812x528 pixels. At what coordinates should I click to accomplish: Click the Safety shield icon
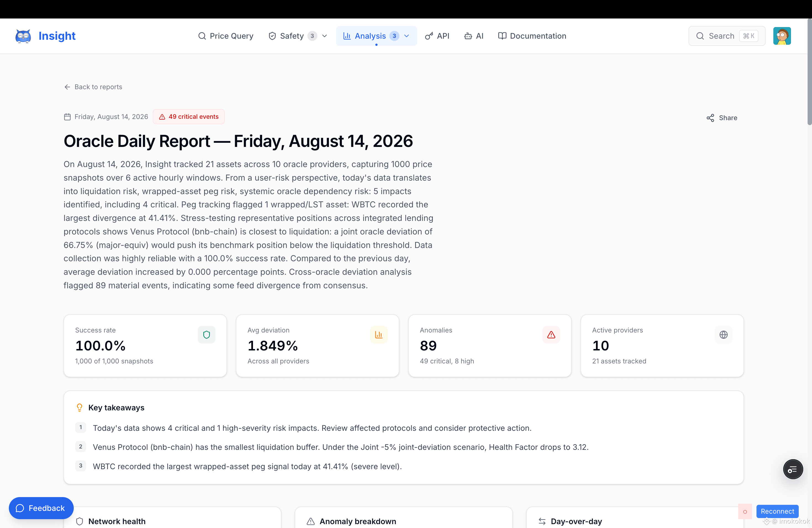point(272,36)
